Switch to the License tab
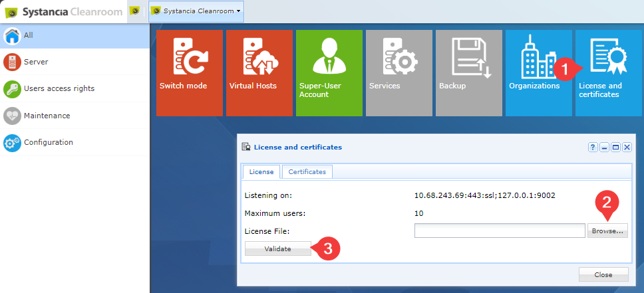 click(261, 172)
